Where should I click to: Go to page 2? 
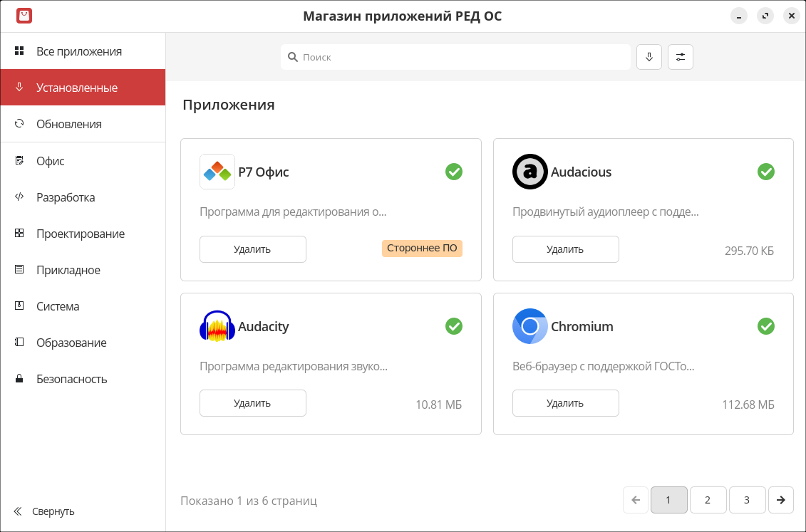click(707, 500)
